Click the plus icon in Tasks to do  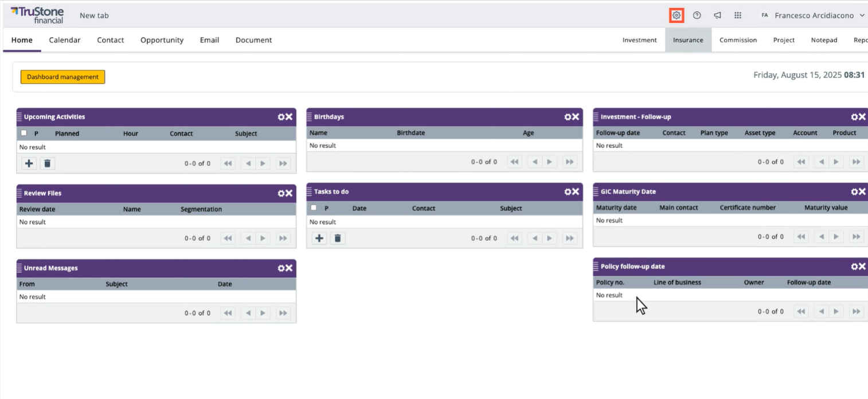(x=319, y=238)
